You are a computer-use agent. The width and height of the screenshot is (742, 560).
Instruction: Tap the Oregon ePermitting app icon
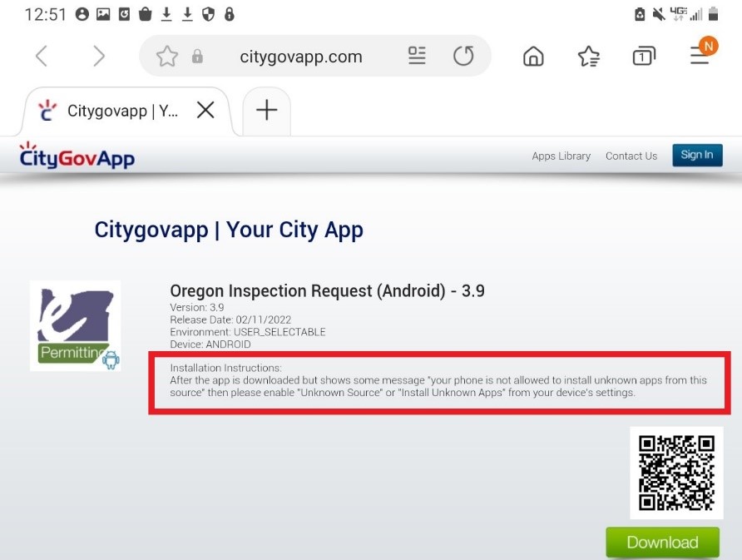tap(76, 325)
